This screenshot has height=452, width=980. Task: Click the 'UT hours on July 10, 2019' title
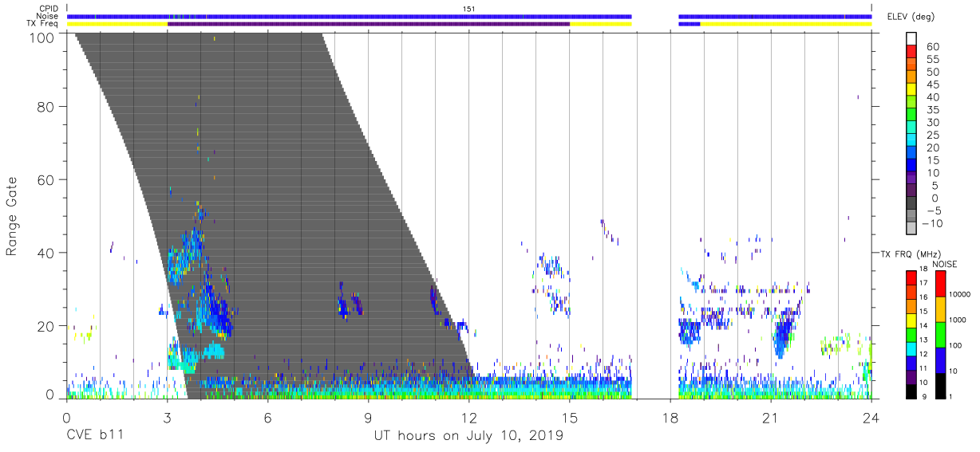click(468, 436)
